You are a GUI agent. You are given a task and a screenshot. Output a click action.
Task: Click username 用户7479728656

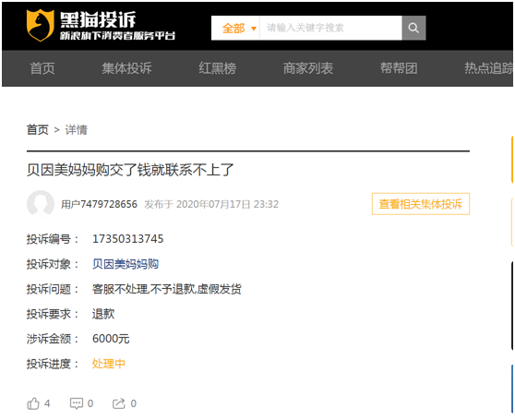point(99,204)
